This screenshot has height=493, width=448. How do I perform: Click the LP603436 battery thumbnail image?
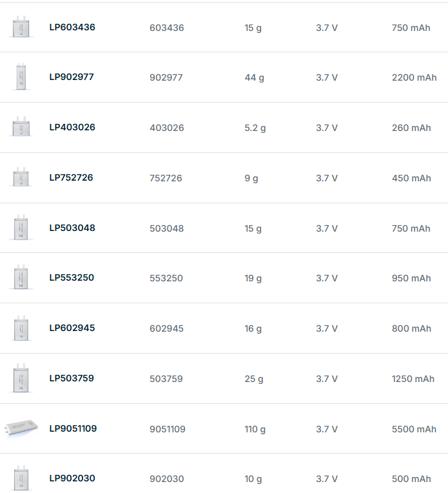[x=21, y=27]
